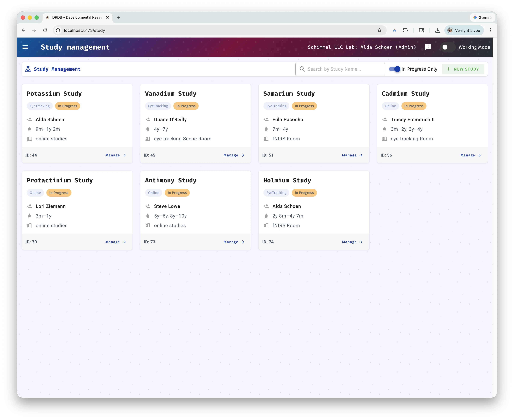Go back in browser history
The height and width of the screenshot is (420, 514).
23,30
